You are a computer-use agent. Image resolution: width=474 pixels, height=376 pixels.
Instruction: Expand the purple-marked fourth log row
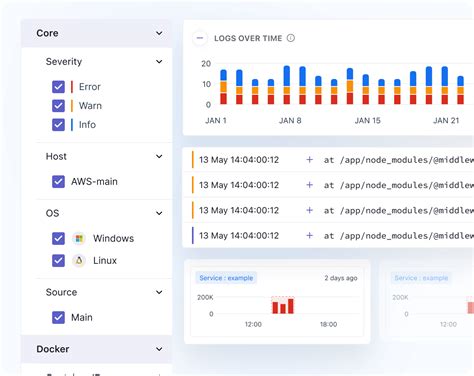[309, 235]
